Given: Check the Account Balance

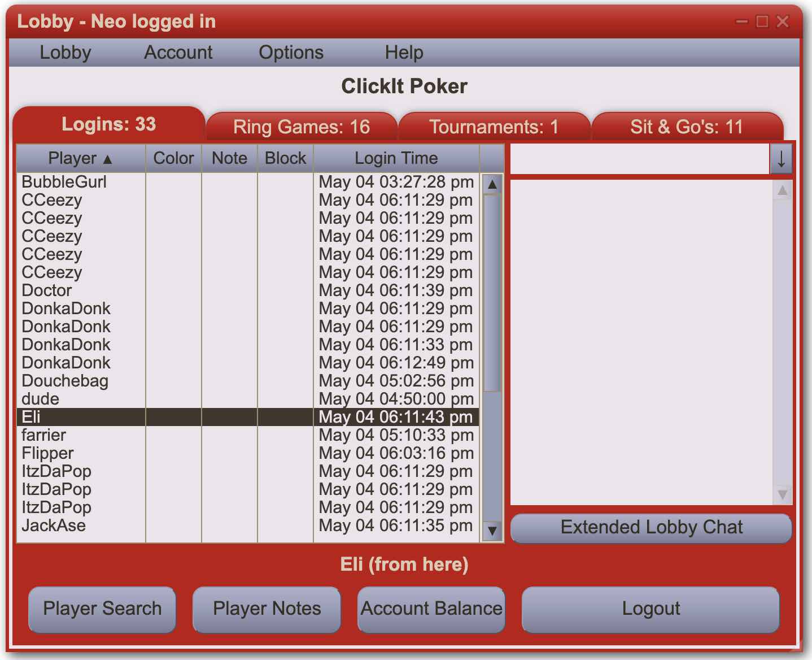Looking at the screenshot, I should [x=431, y=609].
